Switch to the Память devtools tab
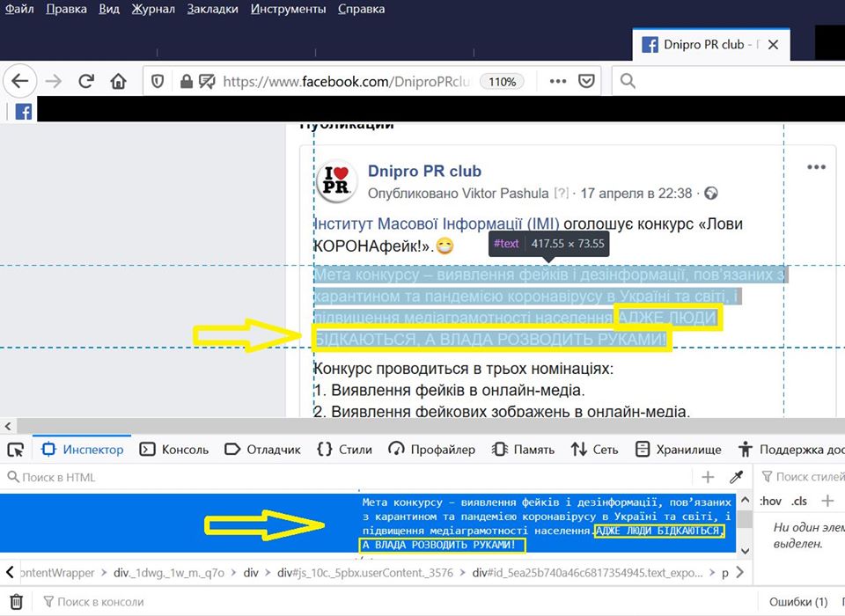This screenshot has height=616, width=845. click(x=523, y=450)
